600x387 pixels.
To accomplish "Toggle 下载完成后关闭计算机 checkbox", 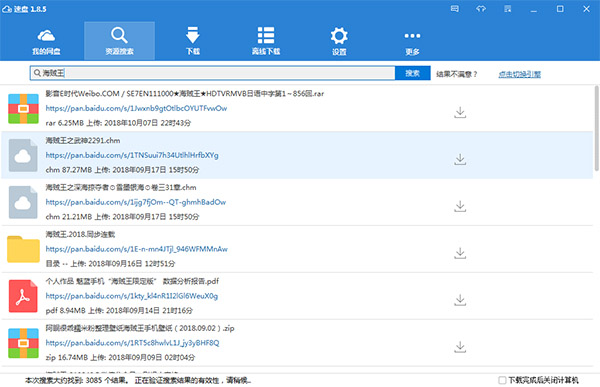I will point(502,380).
